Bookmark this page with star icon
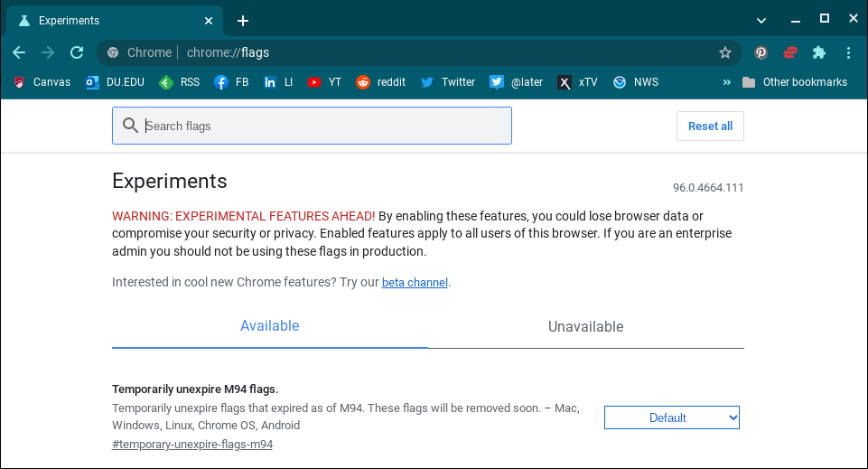This screenshot has height=469, width=868. coord(724,52)
